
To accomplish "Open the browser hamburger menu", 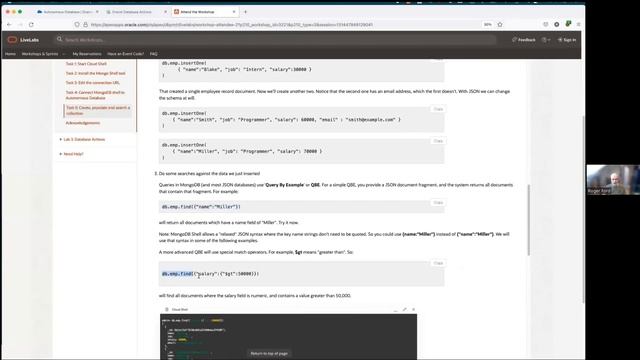I will pyautogui.click(x=578, y=24).
